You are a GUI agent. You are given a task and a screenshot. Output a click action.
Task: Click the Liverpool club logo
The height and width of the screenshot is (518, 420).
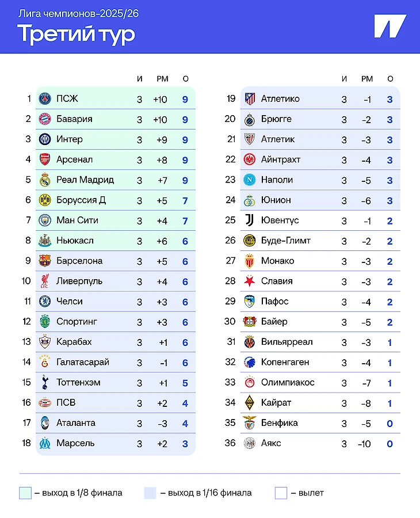click(45, 281)
